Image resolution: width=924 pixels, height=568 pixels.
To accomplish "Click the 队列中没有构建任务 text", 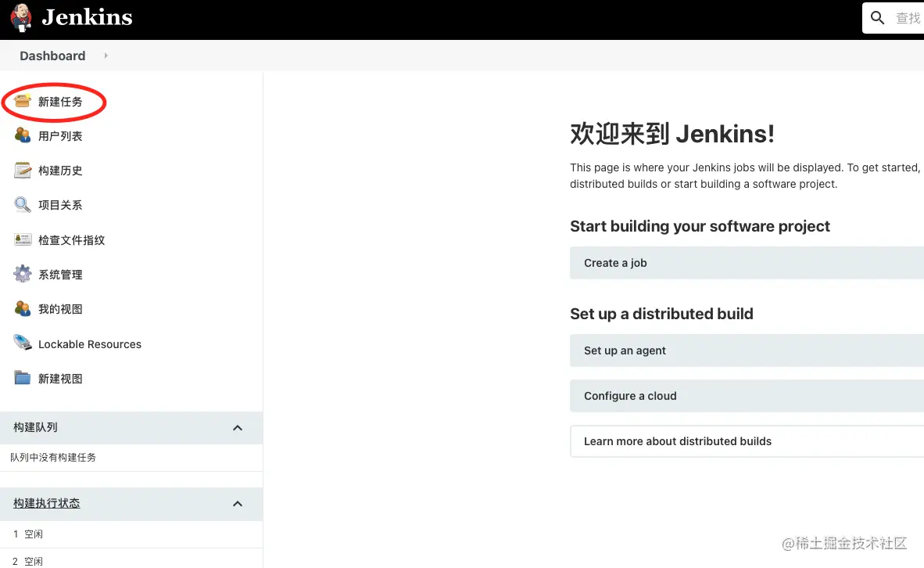I will (x=53, y=458).
